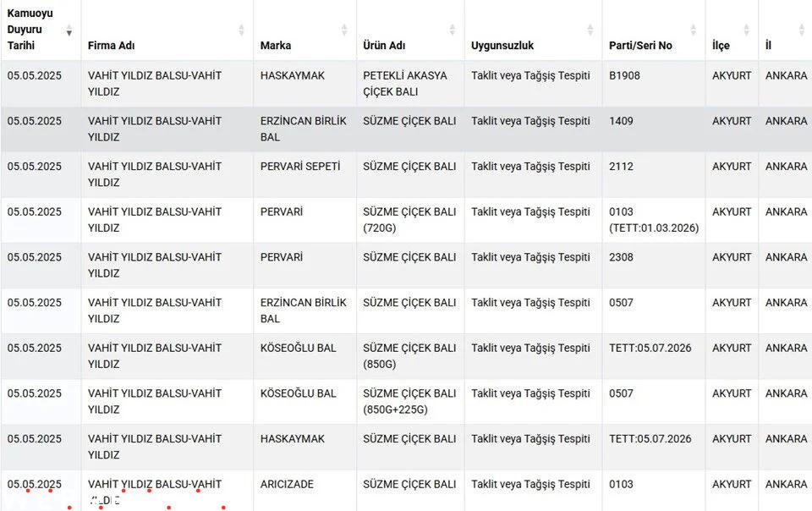812x511 pixels.
Task: Sort by Kamuoyu Duyuru Tarihi arrow icon
Action: [69, 30]
